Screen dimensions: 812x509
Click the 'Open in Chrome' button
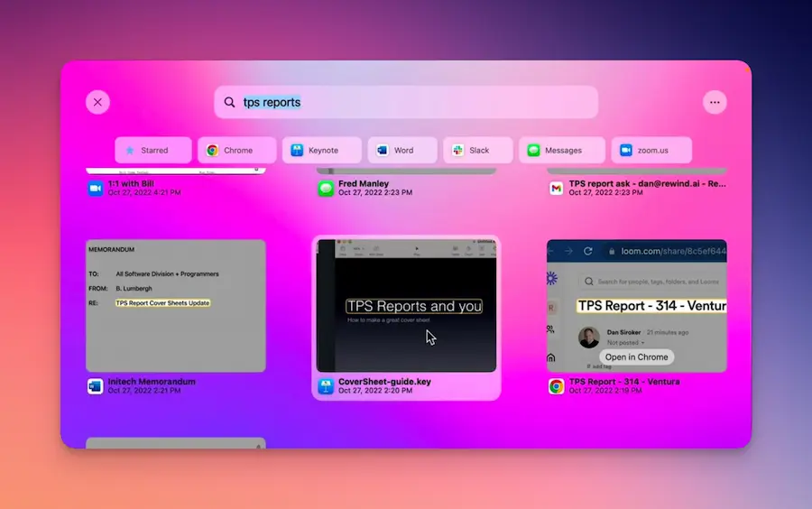(x=636, y=356)
